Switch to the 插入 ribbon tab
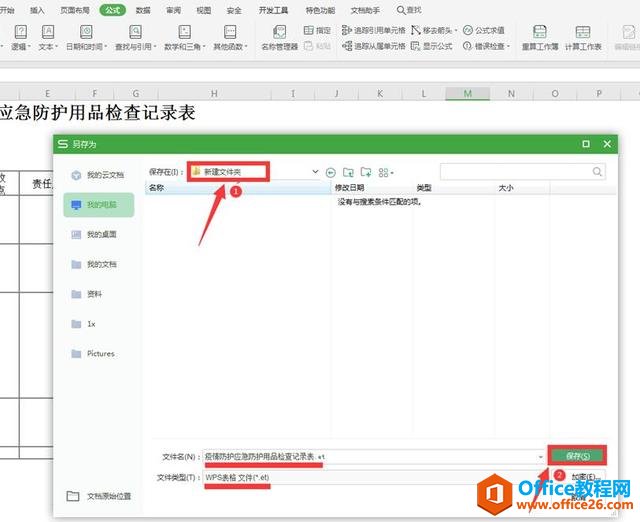This screenshot has width=640, height=522. 37,10
